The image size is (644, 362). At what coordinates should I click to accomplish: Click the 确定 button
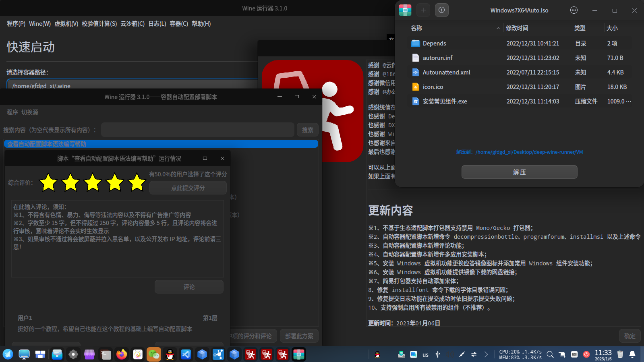coord(630,336)
